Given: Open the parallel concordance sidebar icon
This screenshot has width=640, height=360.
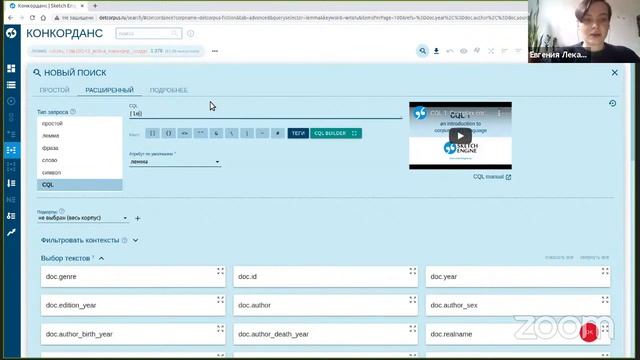Looking at the screenshot, I should pyautogui.click(x=11, y=167).
